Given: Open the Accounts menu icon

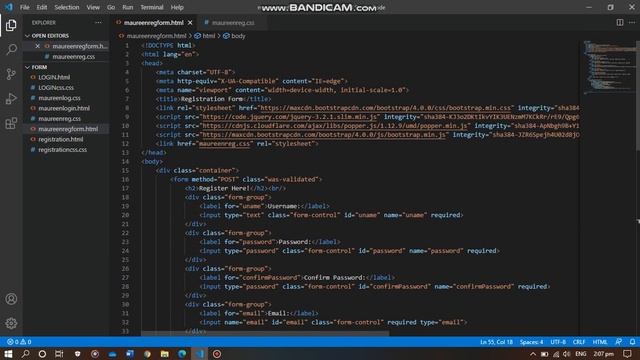Looking at the screenshot, I should click(x=11, y=299).
